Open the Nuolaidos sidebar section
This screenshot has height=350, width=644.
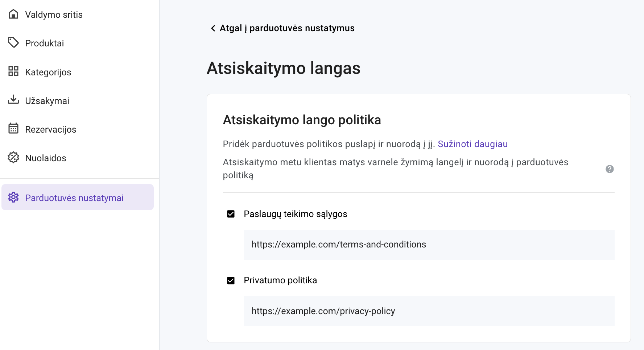point(45,158)
